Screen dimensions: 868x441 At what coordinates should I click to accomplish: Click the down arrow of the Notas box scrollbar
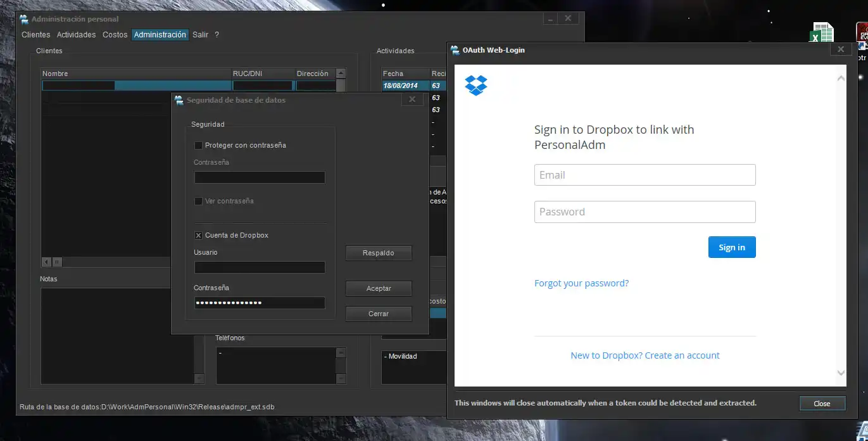coord(199,379)
